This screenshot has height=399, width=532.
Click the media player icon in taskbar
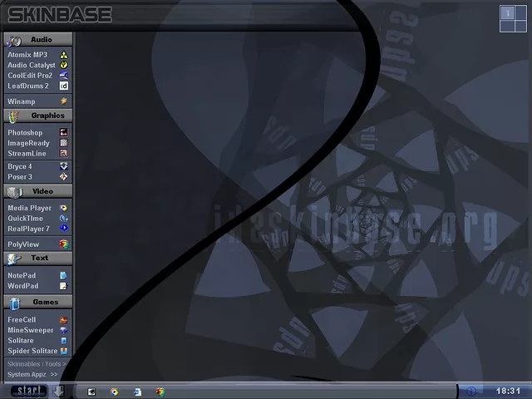coord(115,392)
